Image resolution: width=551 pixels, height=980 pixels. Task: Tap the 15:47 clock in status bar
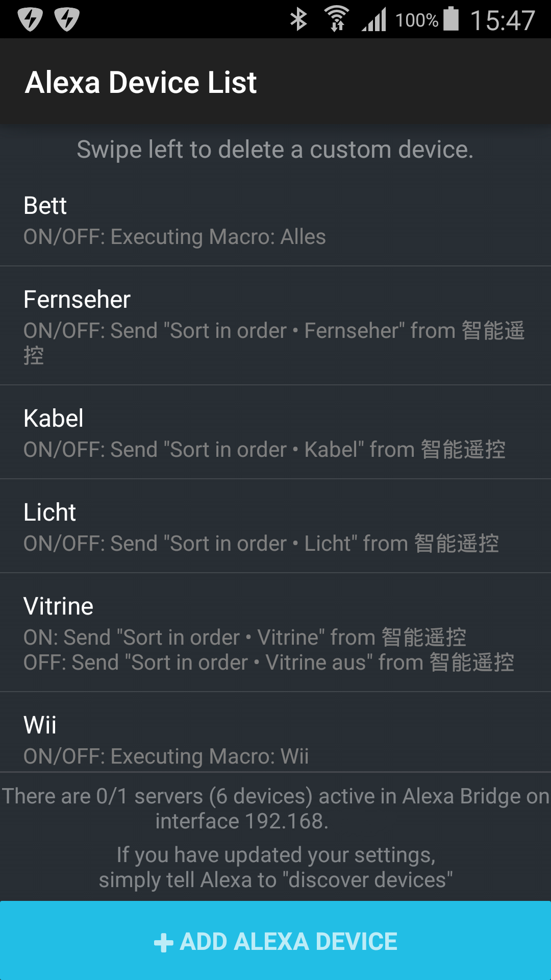pyautogui.click(x=502, y=21)
